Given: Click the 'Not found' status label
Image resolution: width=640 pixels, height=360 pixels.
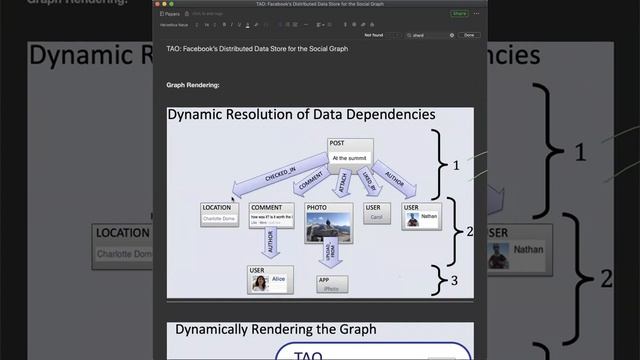Looking at the screenshot, I should pyautogui.click(x=373, y=35).
